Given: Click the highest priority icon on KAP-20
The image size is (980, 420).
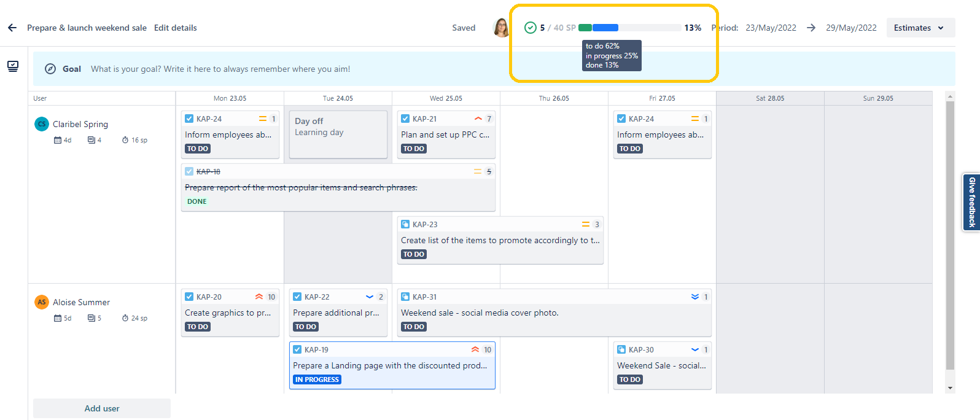Looking at the screenshot, I should tap(259, 297).
